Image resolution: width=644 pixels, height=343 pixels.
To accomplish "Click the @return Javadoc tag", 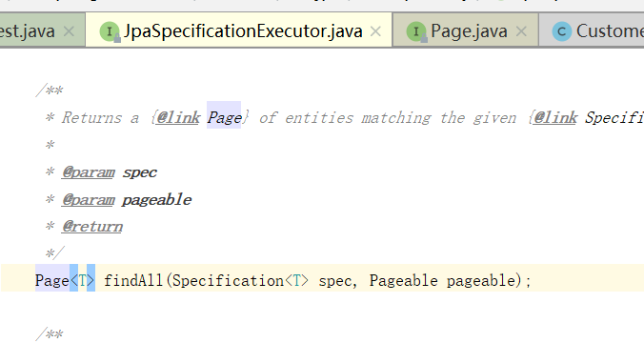I will tap(92, 227).
